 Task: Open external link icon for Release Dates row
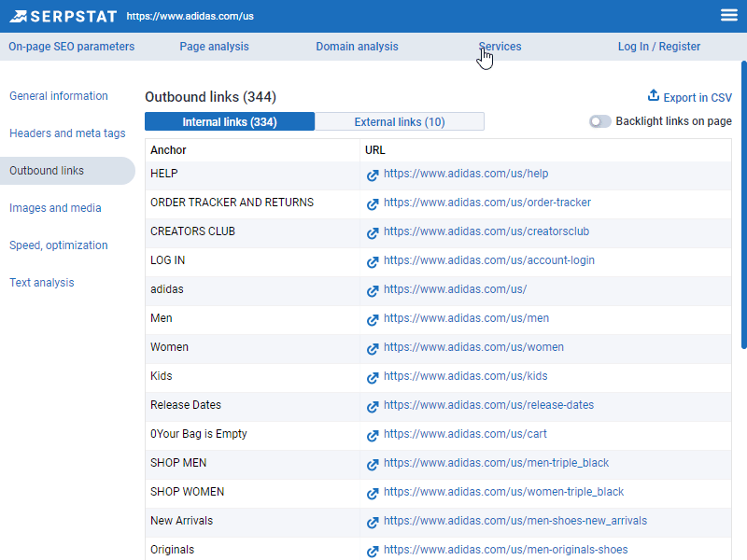point(373,406)
